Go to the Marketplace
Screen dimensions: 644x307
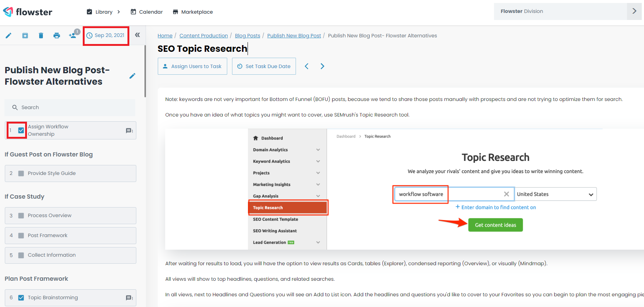click(x=193, y=12)
